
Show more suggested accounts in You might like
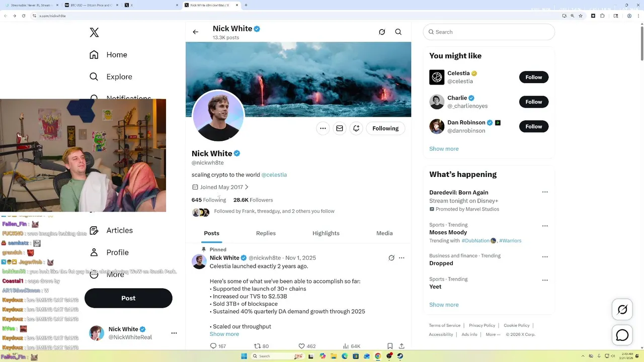coord(444,149)
